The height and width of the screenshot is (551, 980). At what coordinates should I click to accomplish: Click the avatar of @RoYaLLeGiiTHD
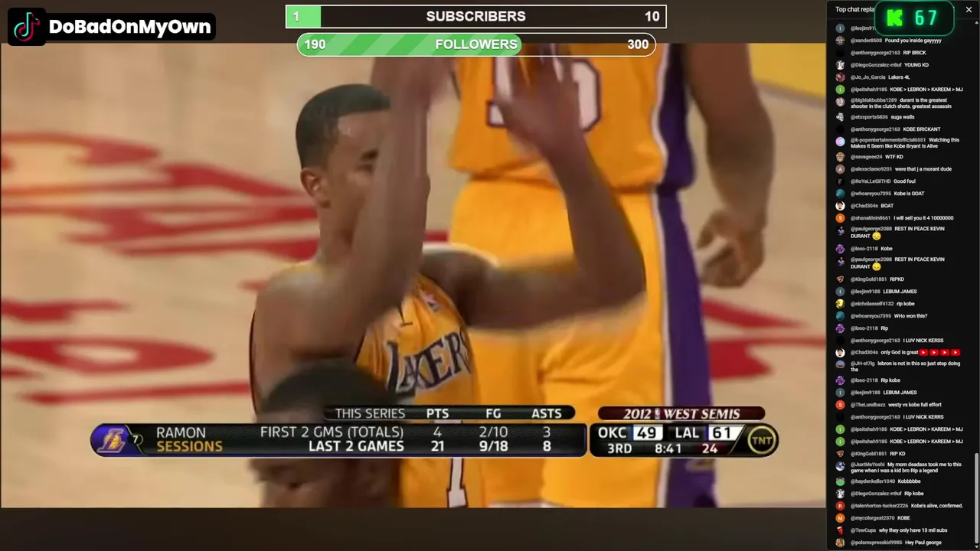pyautogui.click(x=840, y=181)
